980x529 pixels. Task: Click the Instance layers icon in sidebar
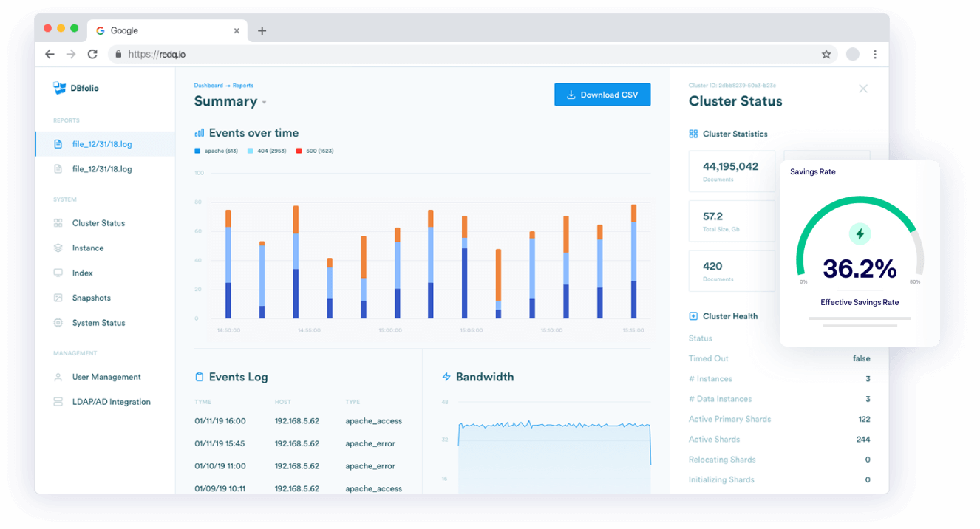click(x=58, y=248)
